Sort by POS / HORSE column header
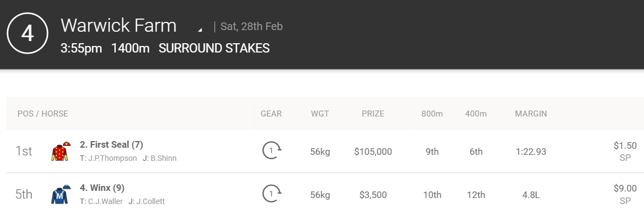This screenshot has width=644, height=215. click(43, 113)
